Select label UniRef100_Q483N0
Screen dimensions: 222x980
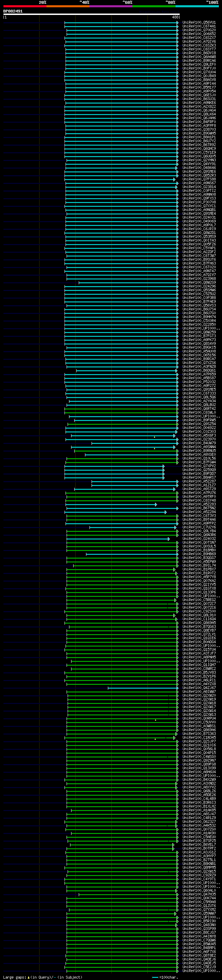(x=199, y=925)
